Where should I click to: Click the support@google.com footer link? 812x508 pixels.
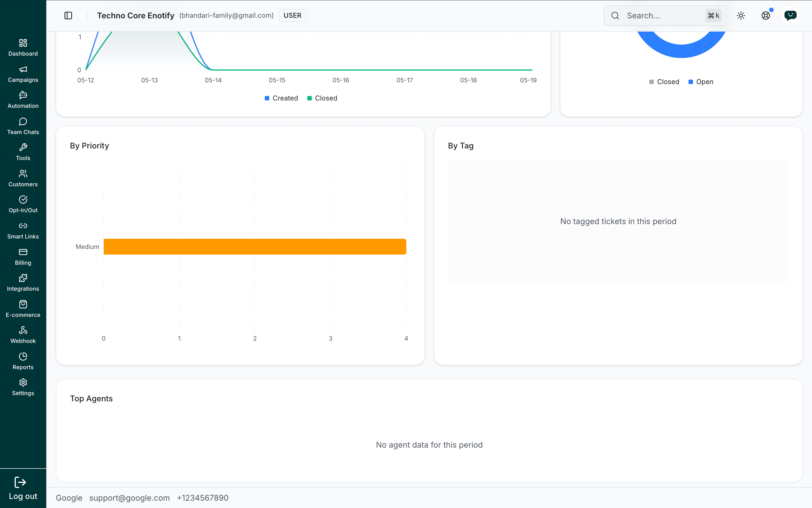(129, 498)
